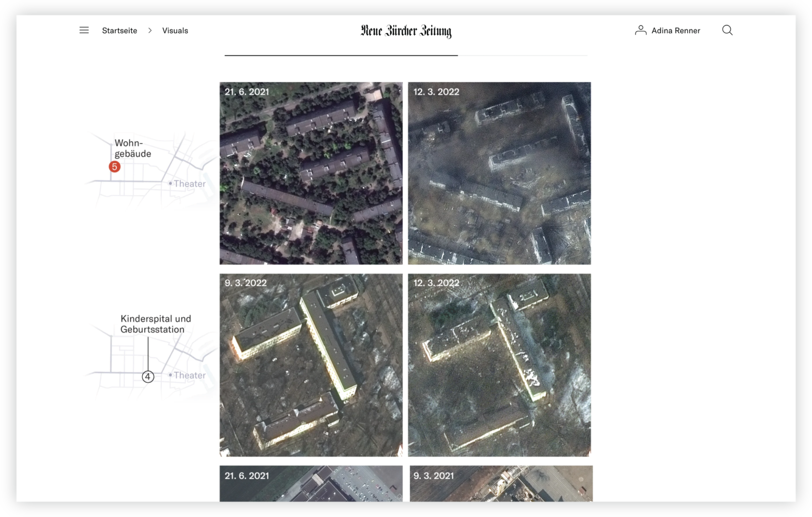Select map marker number 4
The image size is (812, 517).
[x=148, y=376]
